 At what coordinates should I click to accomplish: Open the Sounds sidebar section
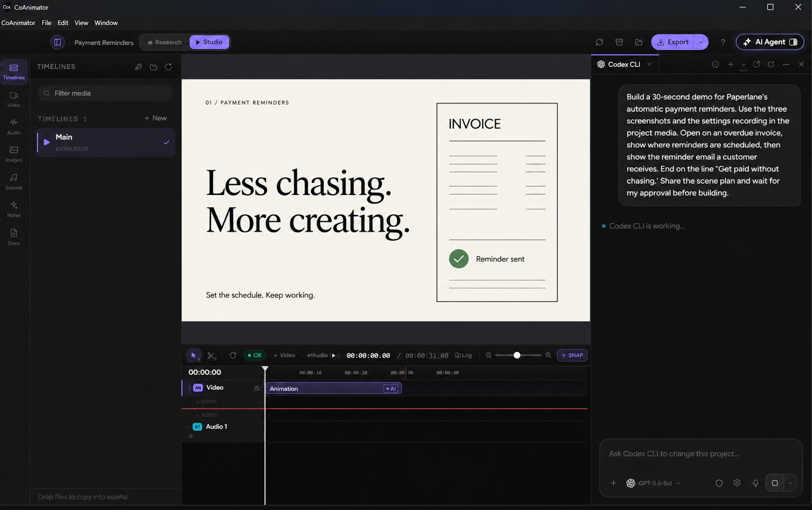[x=14, y=182]
